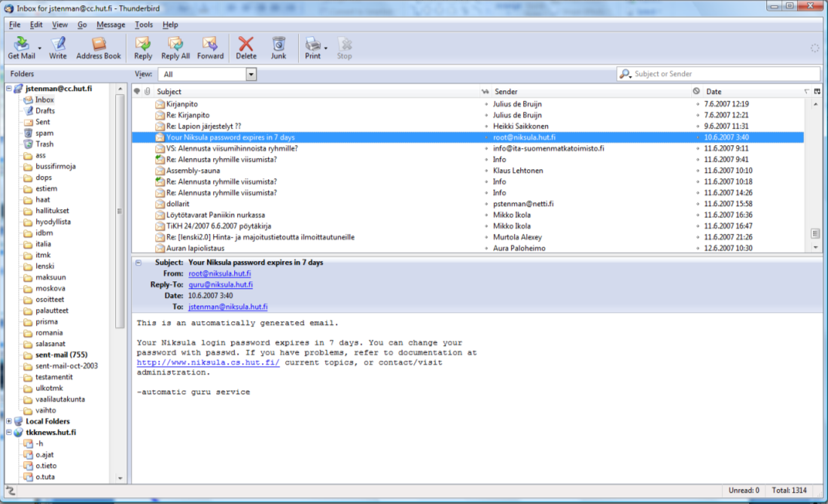Image resolution: width=828 pixels, height=504 pixels.
Task: Click the search magnifier icon
Action: click(x=626, y=74)
